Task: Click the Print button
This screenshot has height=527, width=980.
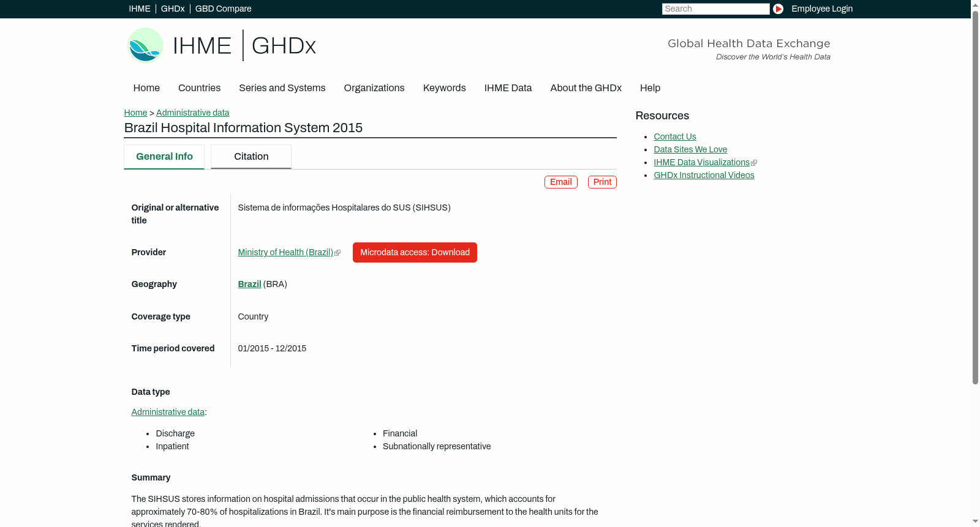Action: click(x=602, y=182)
